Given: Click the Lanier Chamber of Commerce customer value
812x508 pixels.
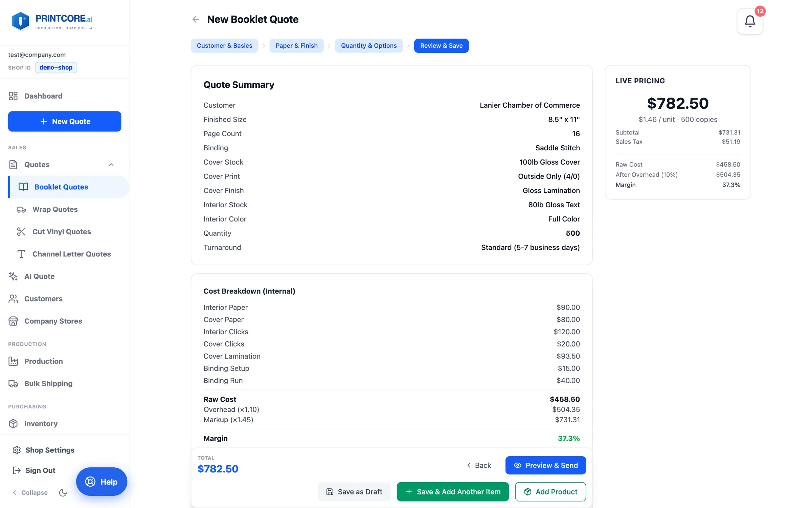Looking at the screenshot, I should tap(529, 105).
